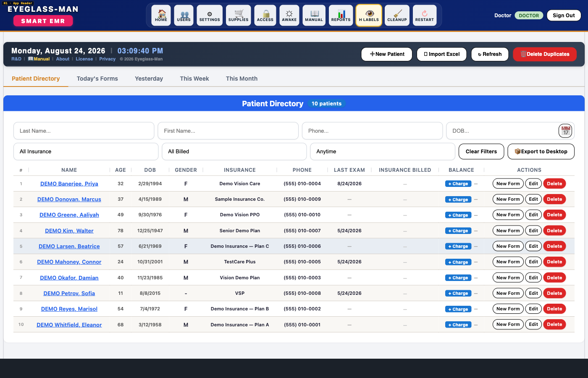Open the ACCESS padlock icon
The height and width of the screenshot is (378, 588).
coord(265,16)
